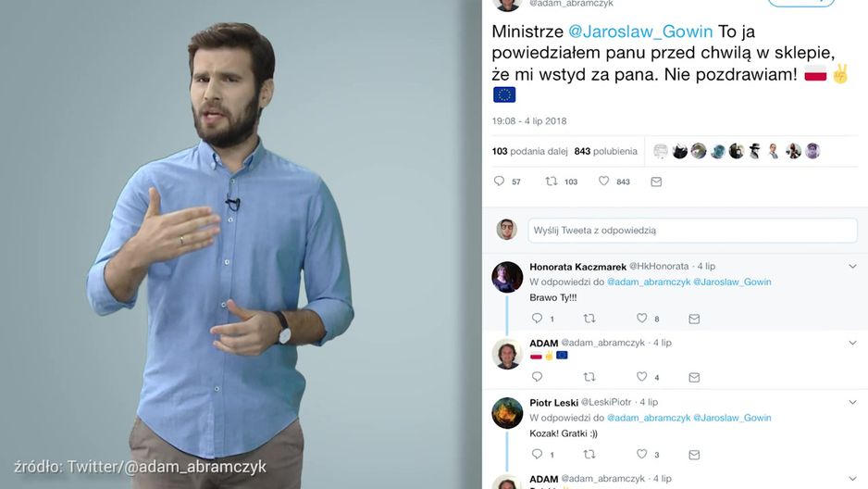The image size is (868, 489).
Task: Open 843 polubienia likes list
Action: [605, 151]
